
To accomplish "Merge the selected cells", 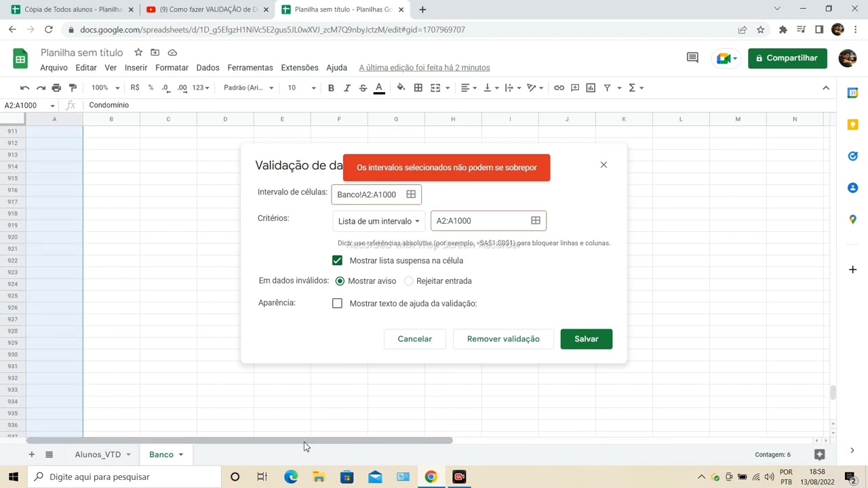I will click(x=435, y=87).
